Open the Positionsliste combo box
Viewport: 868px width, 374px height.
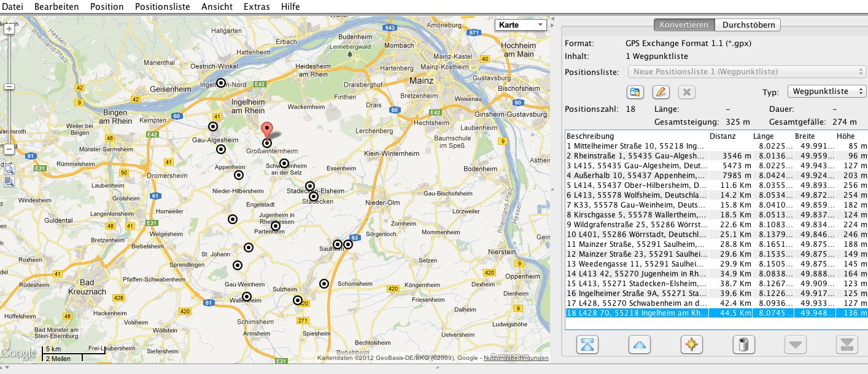[747, 72]
